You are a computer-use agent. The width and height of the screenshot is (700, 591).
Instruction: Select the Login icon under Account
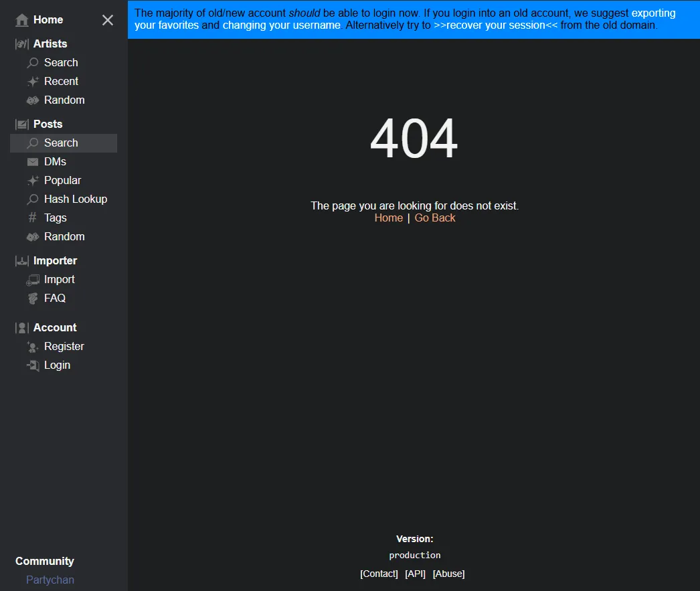point(32,365)
